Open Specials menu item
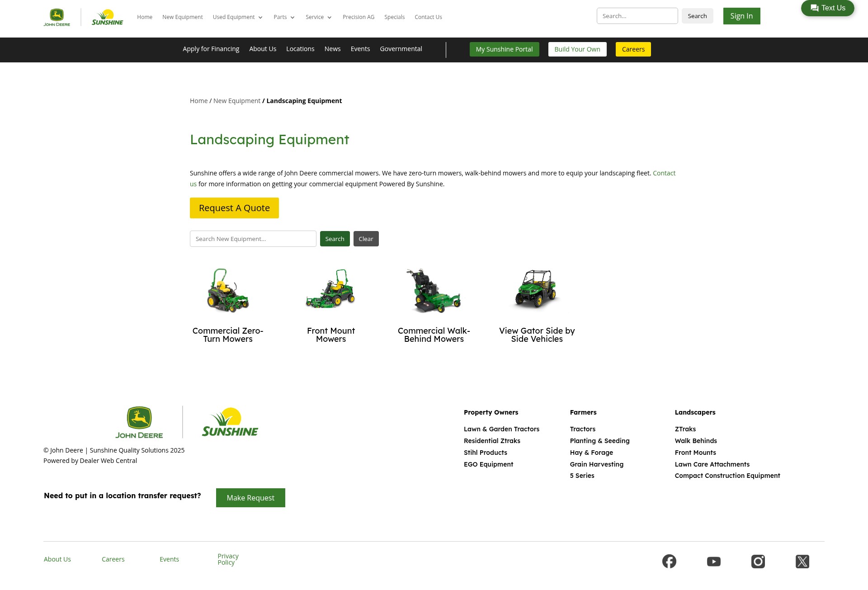868x590 pixels. (x=395, y=17)
